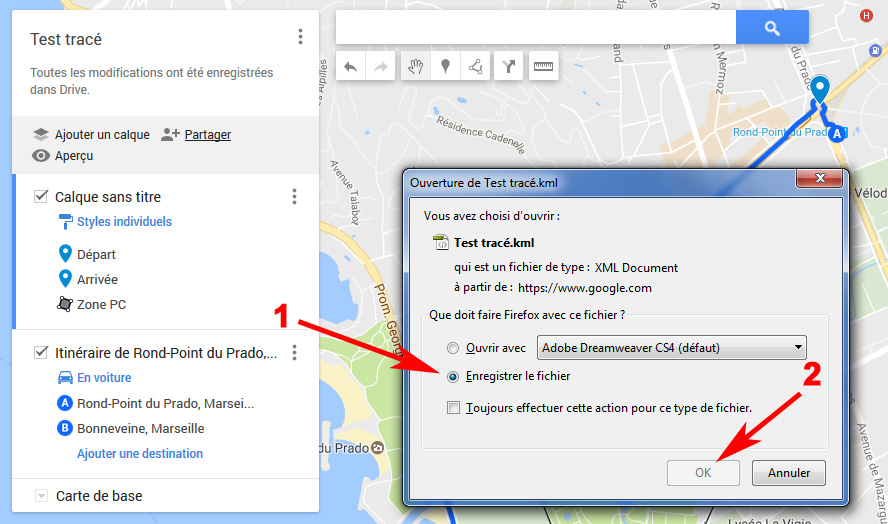
Task: Click the car icon for En voiture
Action: coord(66,377)
